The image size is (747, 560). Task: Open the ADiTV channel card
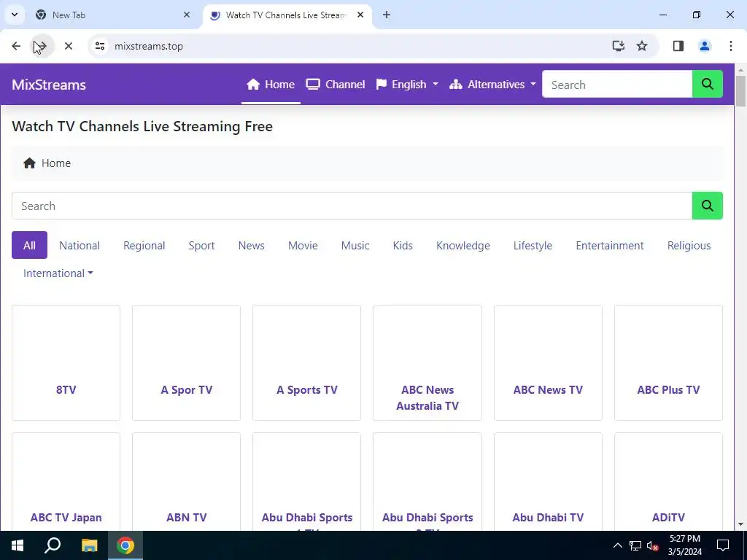coord(668,482)
